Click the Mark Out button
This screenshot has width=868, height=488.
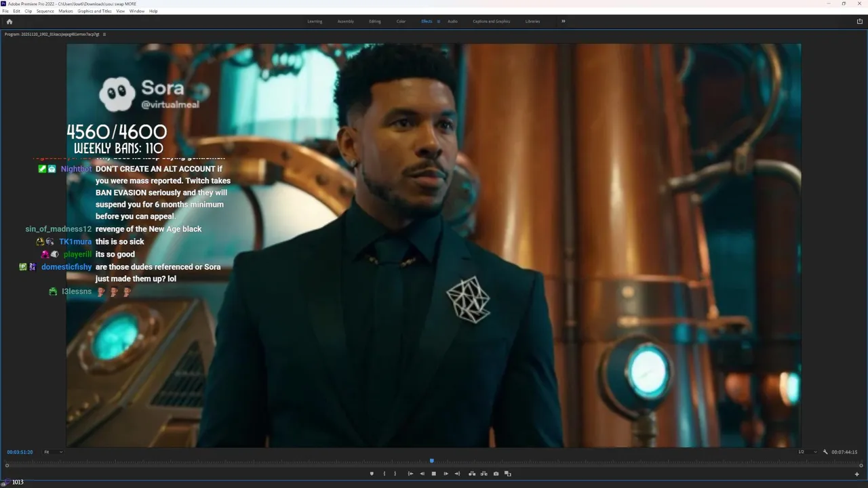(x=395, y=474)
